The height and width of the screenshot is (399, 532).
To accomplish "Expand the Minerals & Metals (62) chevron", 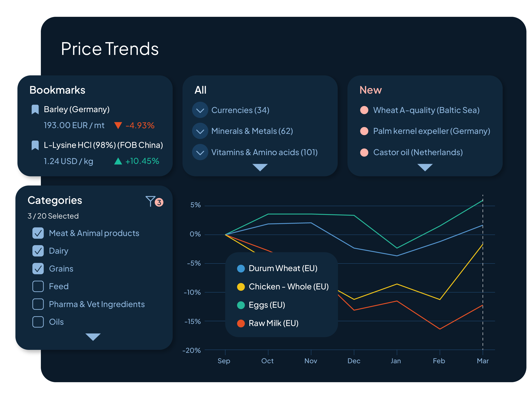I will click(200, 131).
